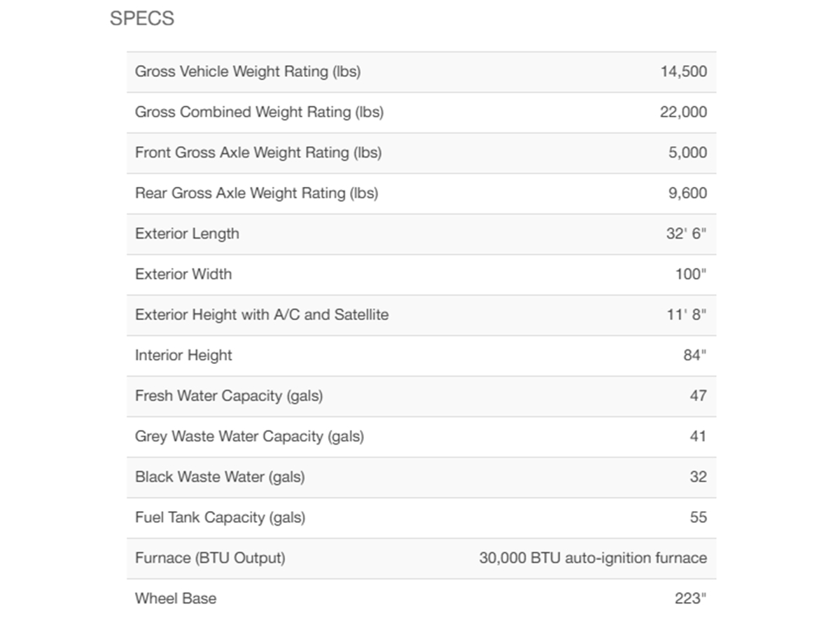Select the Interior Height row label

(x=183, y=356)
